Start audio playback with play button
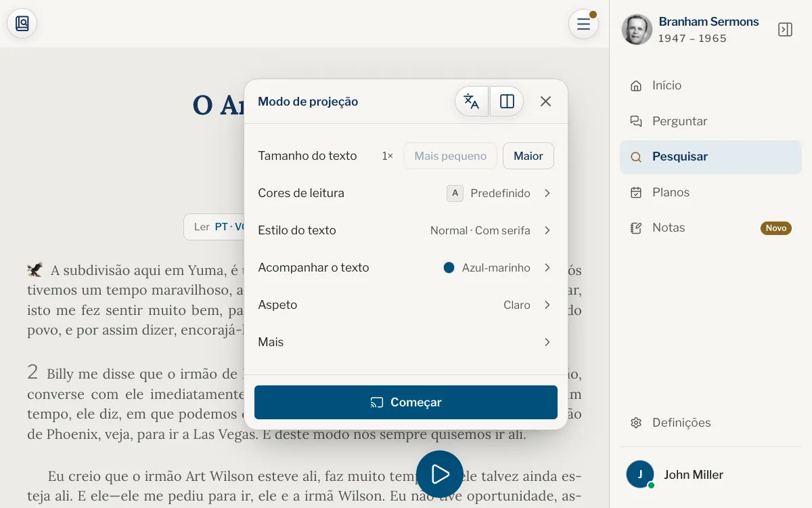Viewport: 812px width, 508px height. [440, 474]
